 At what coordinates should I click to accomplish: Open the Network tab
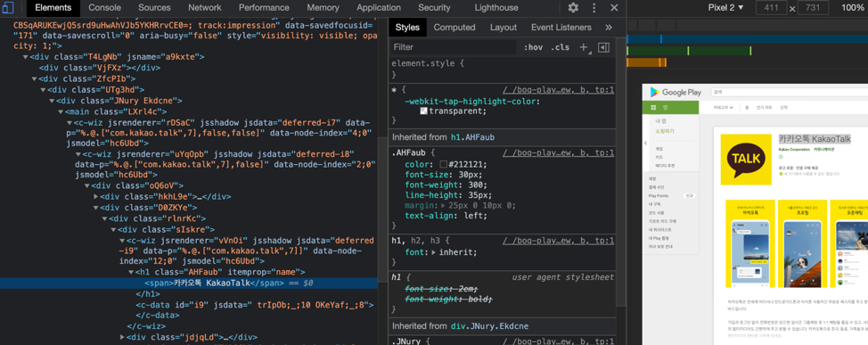(x=204, y=8)
